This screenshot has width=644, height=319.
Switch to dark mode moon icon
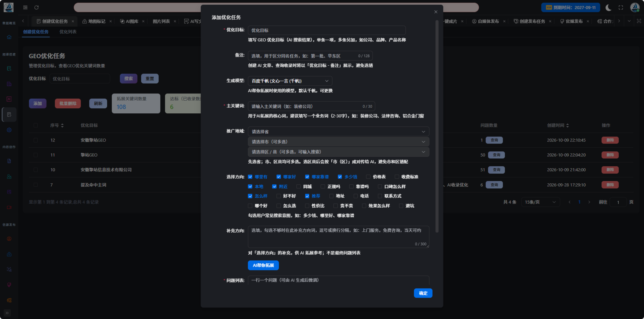point(608,8)
